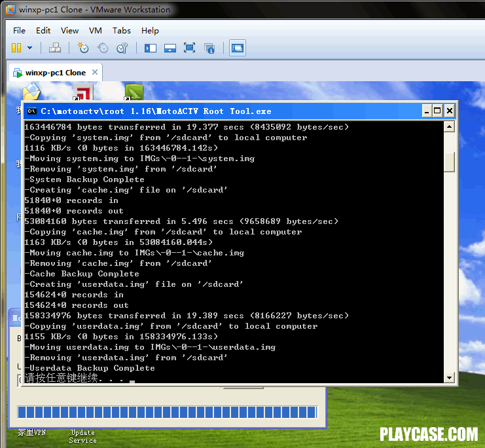The height and width of the screenshot is (448, 485).
Task: Click the 'System Backup Complete' line
Action: tap(84, 179)
